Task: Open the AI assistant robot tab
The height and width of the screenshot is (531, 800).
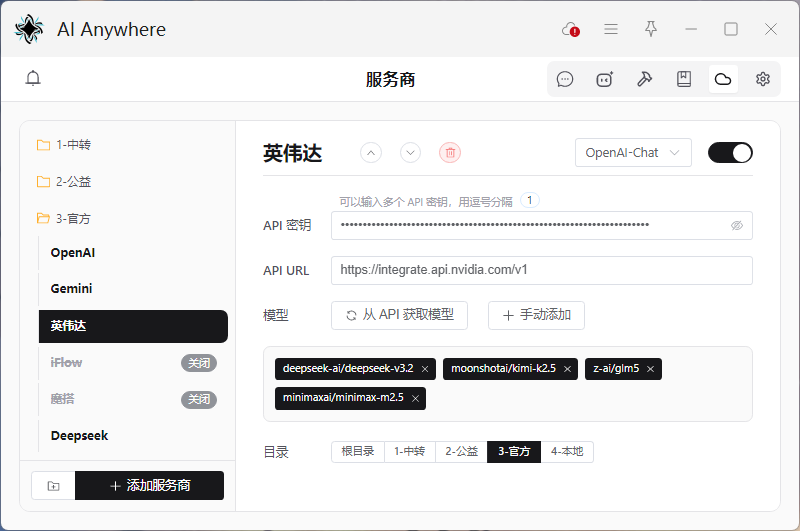Action: click(x=604, y=79)
